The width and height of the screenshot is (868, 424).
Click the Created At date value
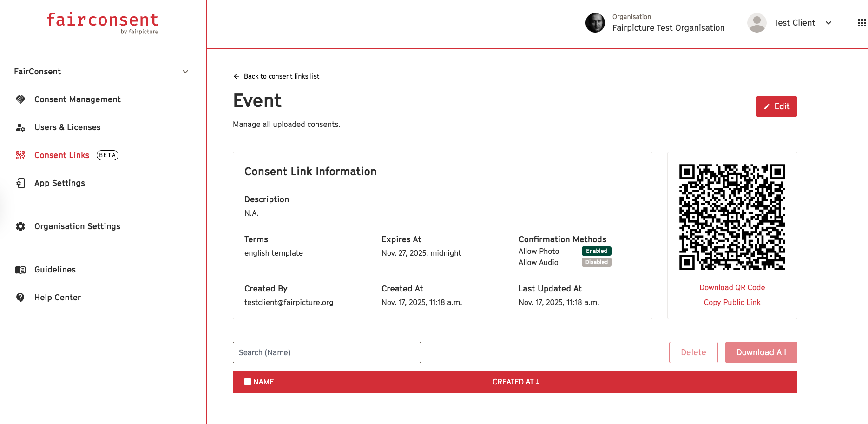coord(422,303)
